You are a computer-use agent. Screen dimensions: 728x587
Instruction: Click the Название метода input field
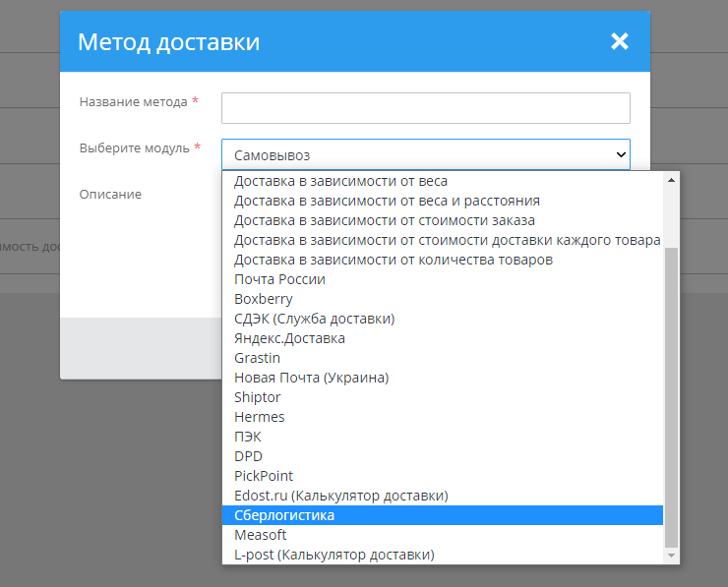coord(425,108)
